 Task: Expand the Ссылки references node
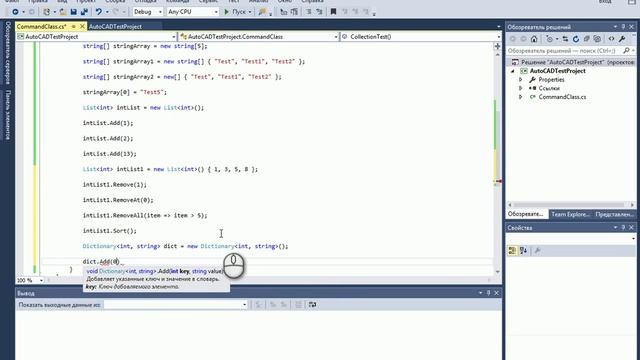coord(521,88)
